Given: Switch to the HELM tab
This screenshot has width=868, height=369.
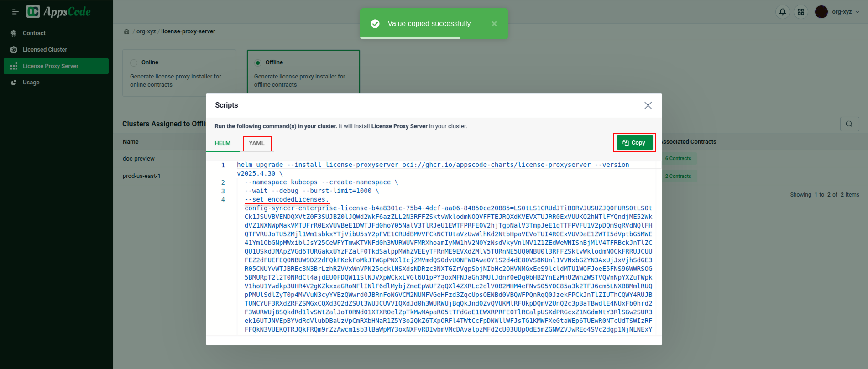Looking at the screenshot, I should [222, 143].
